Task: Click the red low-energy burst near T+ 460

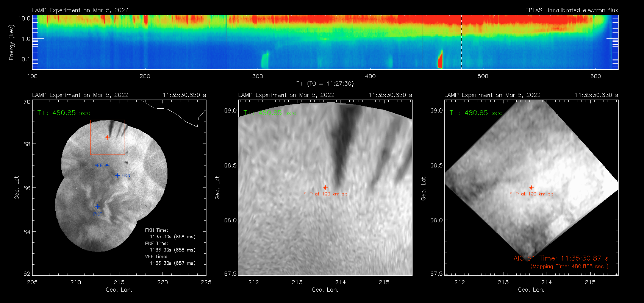Action: pyautogui.click(x=440, y=60)
